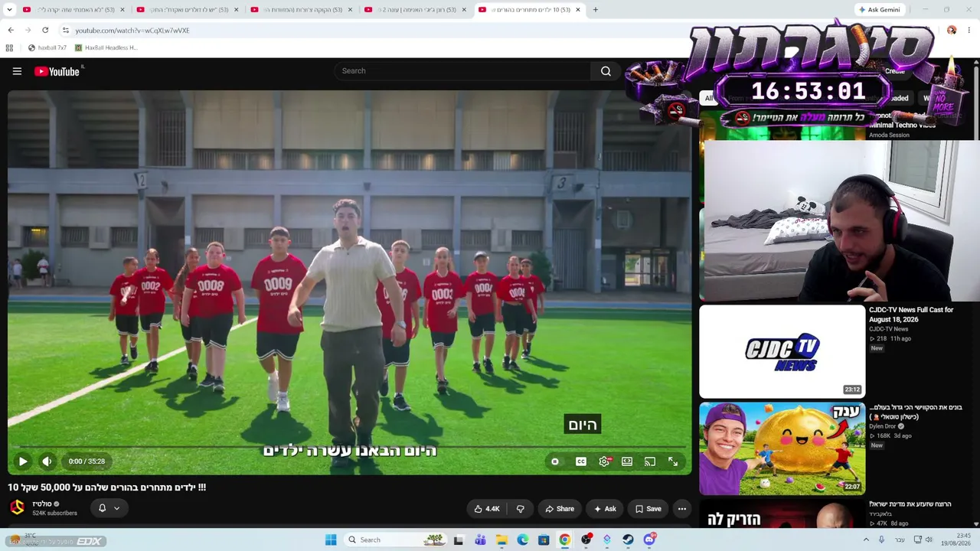980x551 pixels.
Task: Like the video with 4.4K likes
Action: pyautogui.click(x=487, y=509)
